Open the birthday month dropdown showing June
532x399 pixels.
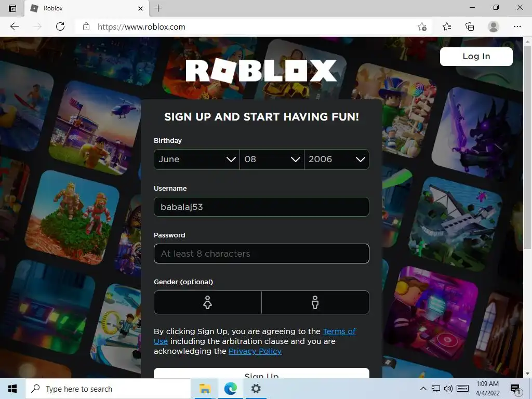pyautogui.click(x=197, y=159)
